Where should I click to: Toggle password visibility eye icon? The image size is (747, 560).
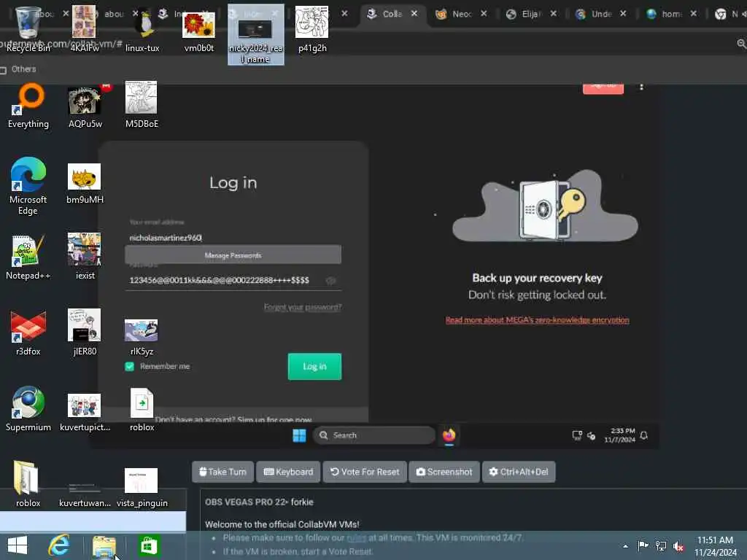(330, 281)
